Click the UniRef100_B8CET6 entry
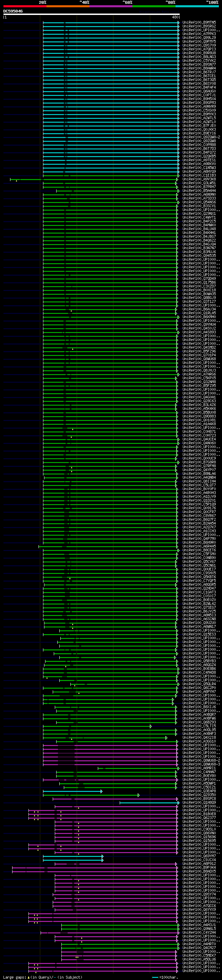 tap(199, 550)
